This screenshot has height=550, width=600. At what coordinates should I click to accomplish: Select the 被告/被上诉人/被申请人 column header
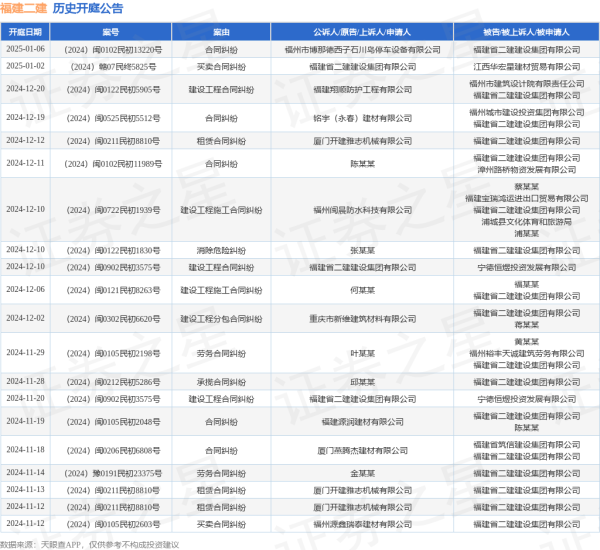[527, 32]
